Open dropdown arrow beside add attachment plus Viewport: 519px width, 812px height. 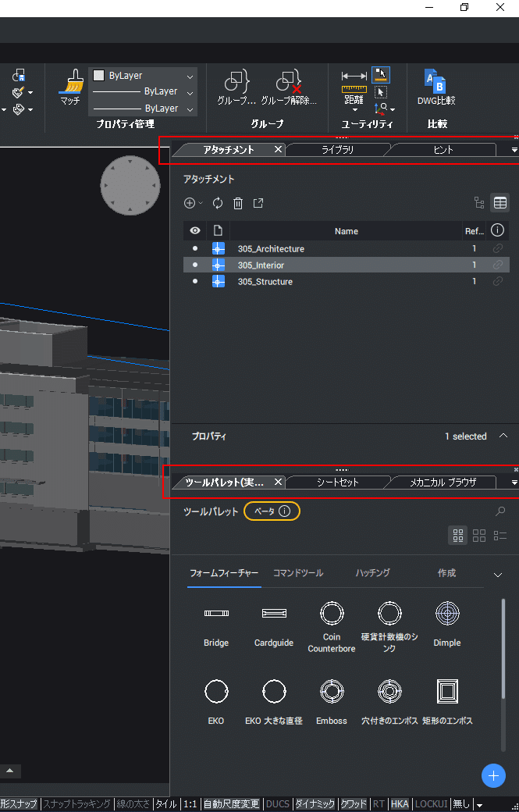(x=201, y=203)
